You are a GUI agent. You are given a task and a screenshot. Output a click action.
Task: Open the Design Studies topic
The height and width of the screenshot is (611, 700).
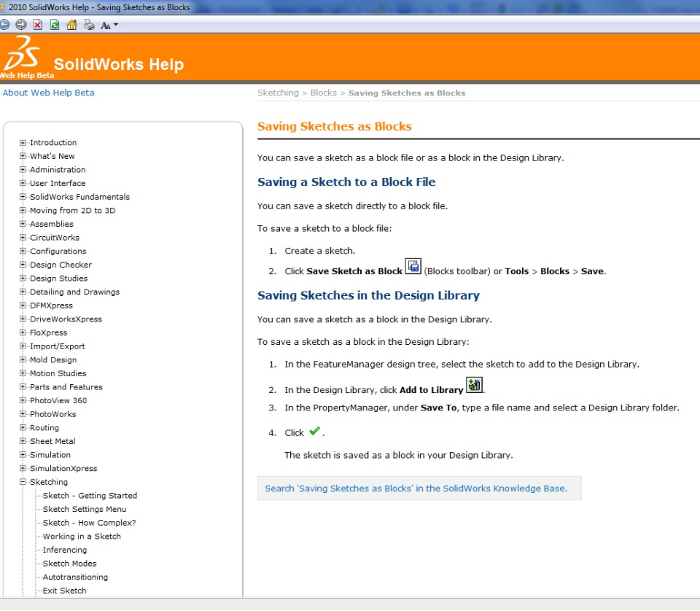point(58,279)
